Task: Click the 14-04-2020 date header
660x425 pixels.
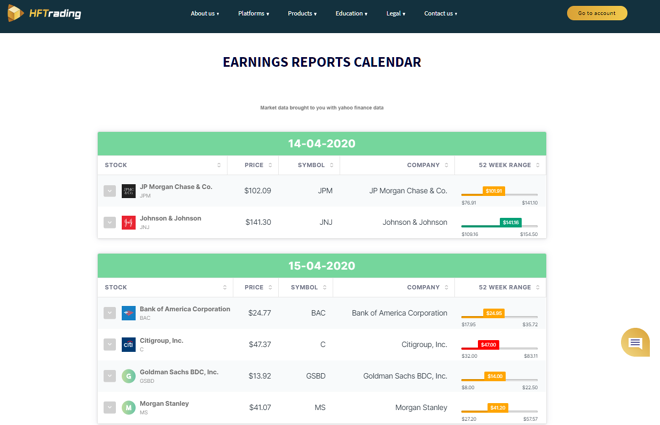Action: coord(322,143)
